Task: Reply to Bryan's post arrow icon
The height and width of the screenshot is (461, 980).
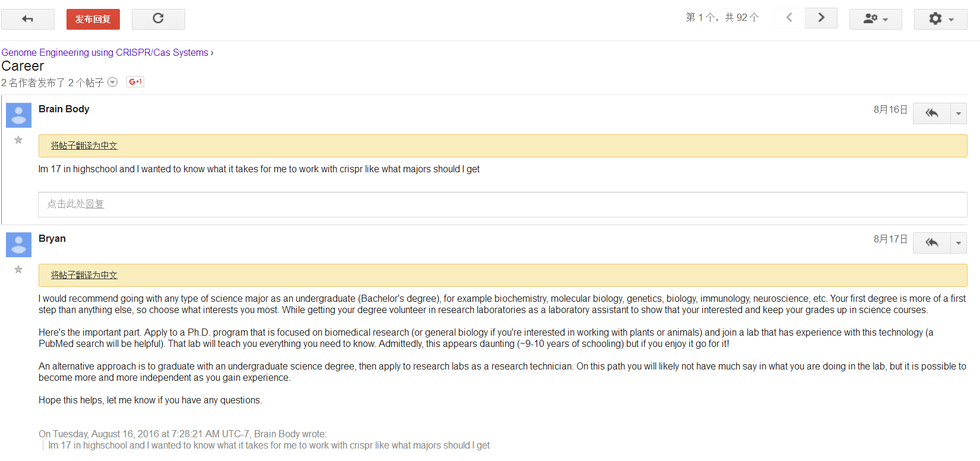Action: (931, 242)
